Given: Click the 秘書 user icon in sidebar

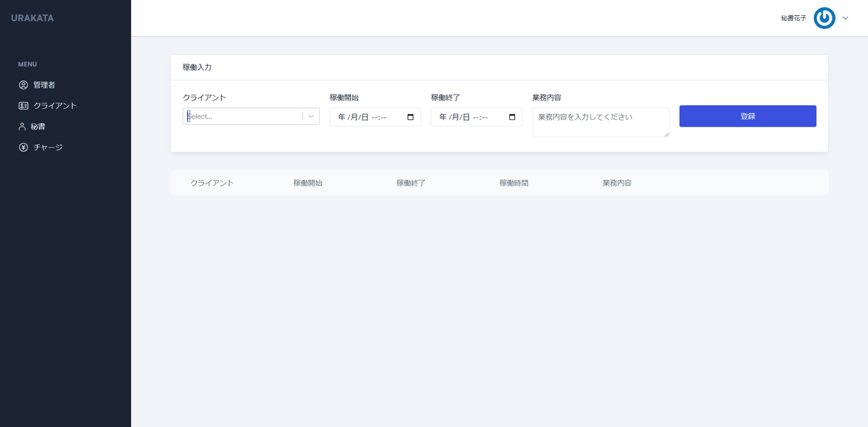Looking at the screenshot, I should (x=23, y=126).
